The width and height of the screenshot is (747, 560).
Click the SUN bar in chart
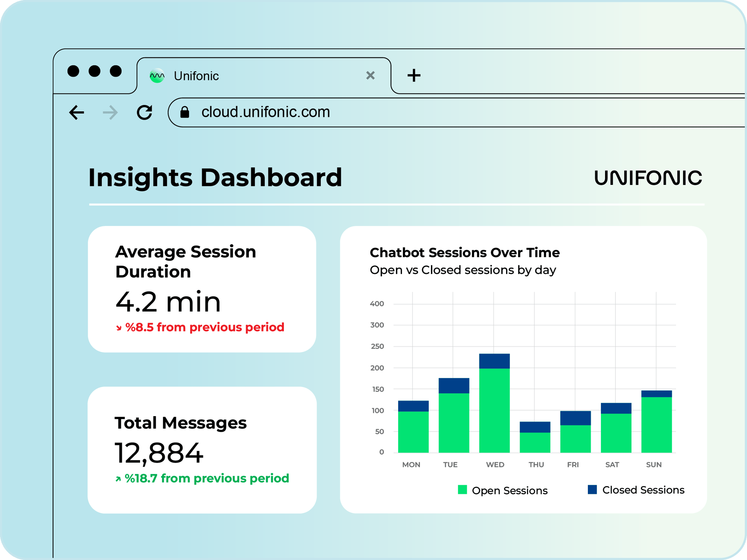[657, 421]
